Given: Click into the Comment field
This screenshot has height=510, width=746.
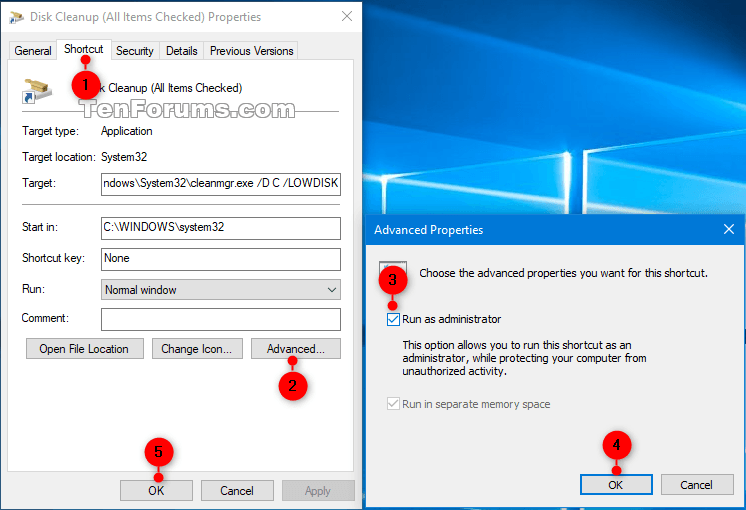Looking at the screenshot, I should tap(221, 319).
